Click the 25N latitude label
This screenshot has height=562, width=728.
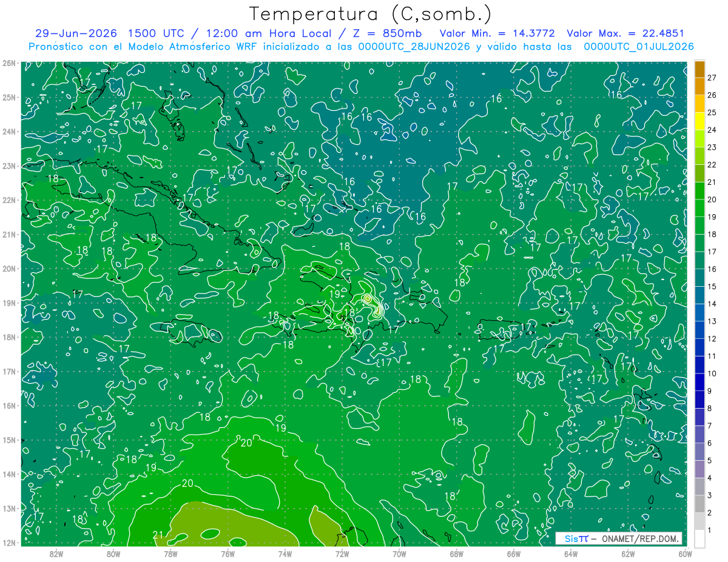(9, 98)
